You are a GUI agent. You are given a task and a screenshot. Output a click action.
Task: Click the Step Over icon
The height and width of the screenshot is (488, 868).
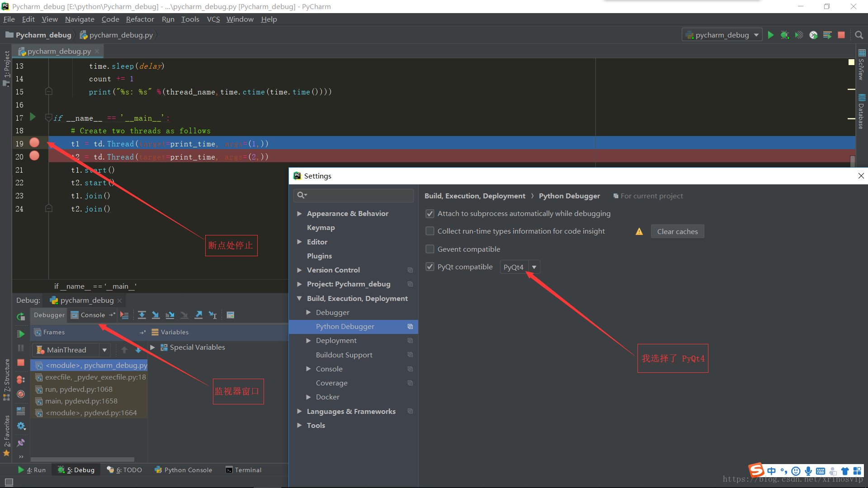(142, 315)
